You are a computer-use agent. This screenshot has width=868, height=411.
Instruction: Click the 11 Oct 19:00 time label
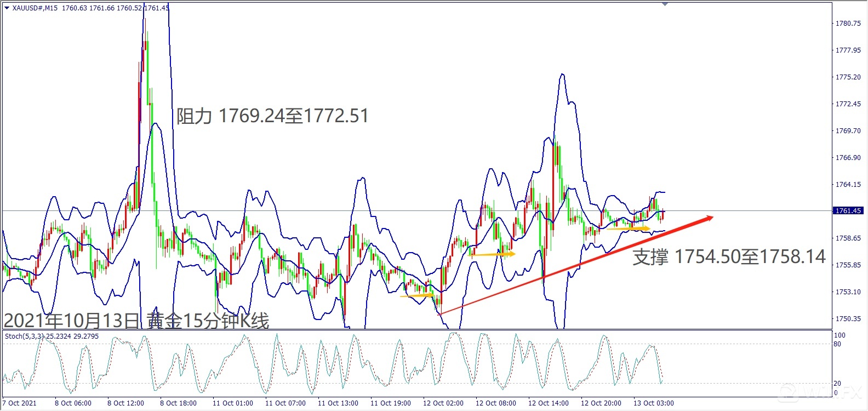391,403
